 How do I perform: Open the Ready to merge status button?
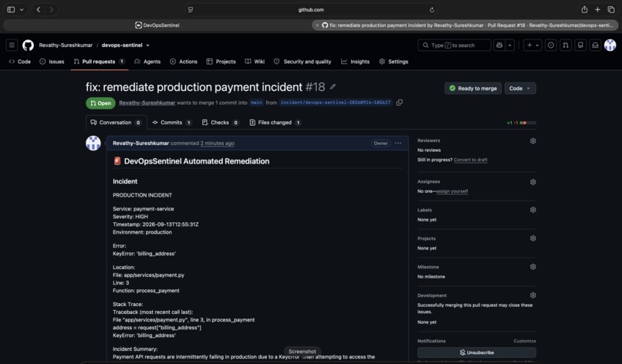473,89
